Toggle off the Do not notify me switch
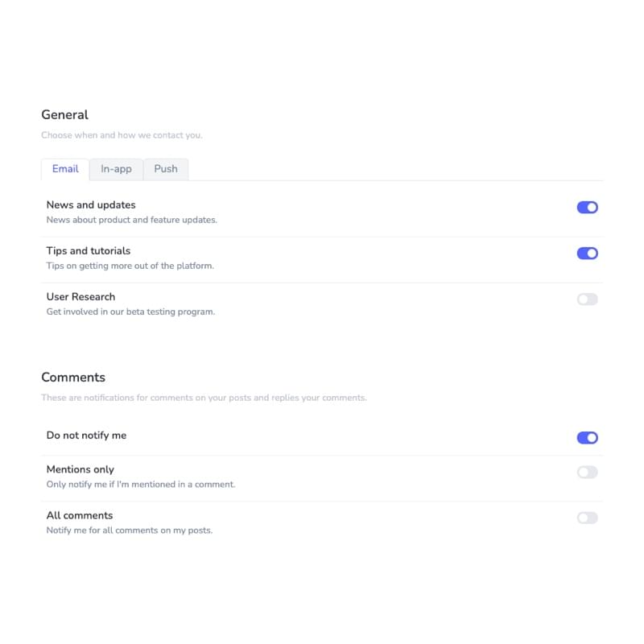Screen dimensions: 644x644 pyautogui.click(x=588, y=438)
